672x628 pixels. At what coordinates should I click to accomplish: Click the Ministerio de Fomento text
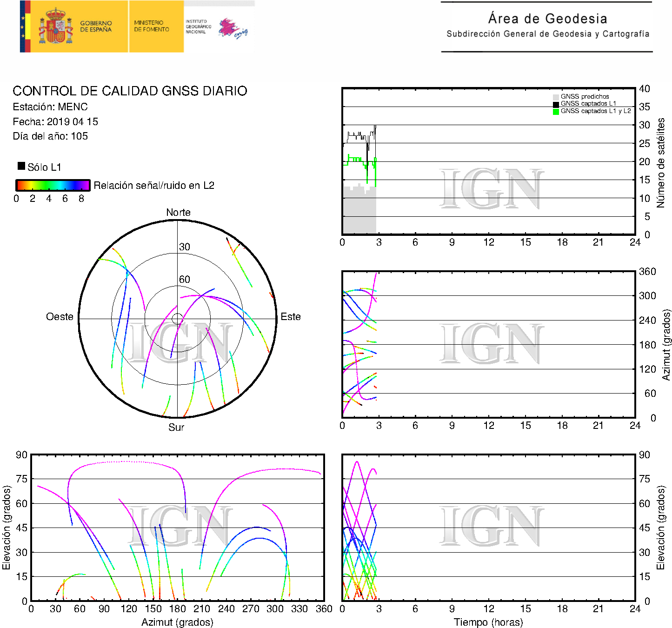[x=152, y=26]
